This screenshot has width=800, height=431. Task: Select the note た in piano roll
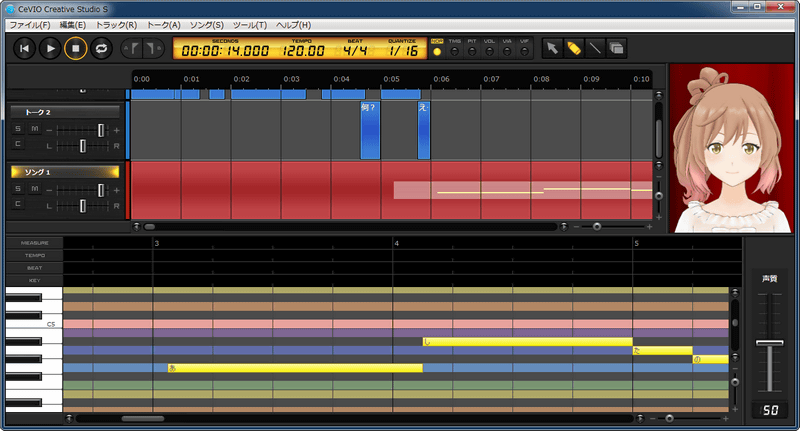coord(662,350)
